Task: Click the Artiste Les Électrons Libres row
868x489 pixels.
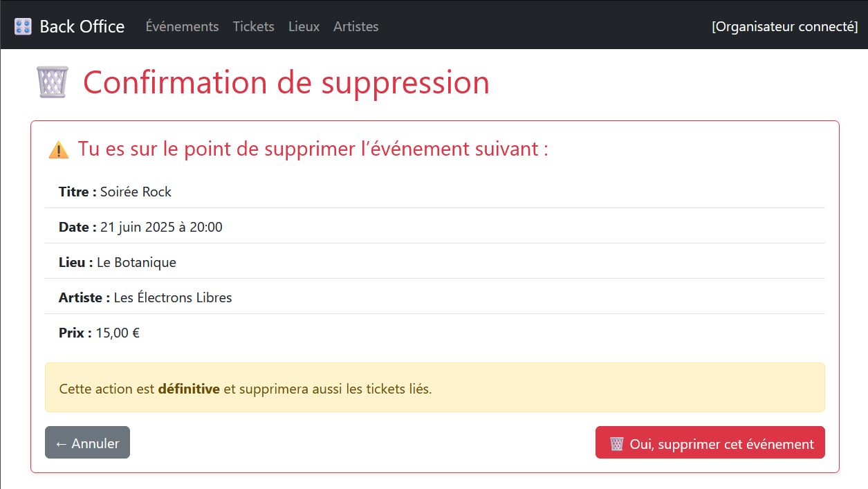Action: pos(434,297)
